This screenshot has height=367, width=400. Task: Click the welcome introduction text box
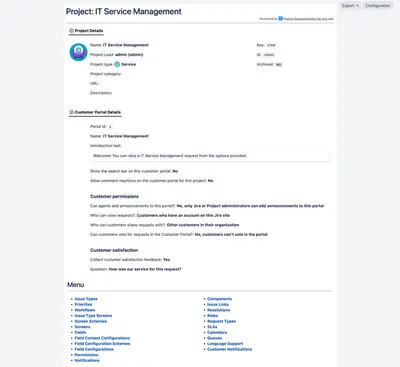tap(210, 156)
